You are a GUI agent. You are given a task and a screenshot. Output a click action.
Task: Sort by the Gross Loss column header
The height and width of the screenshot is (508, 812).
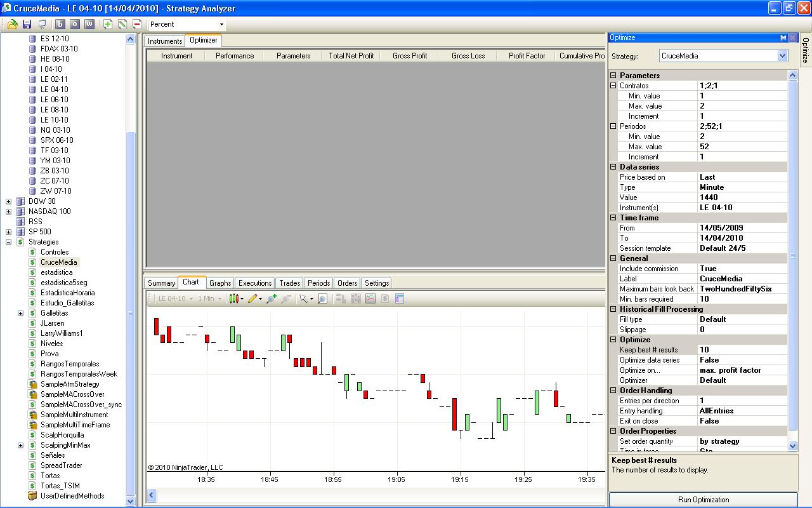[468, 56]
